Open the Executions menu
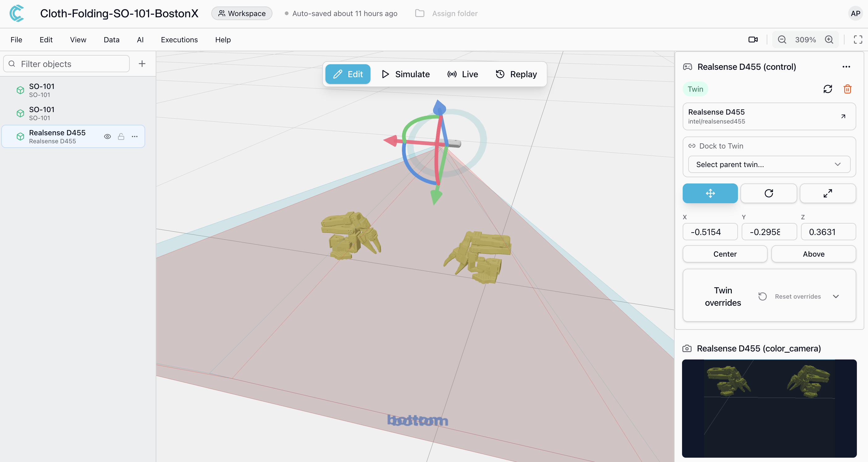The height and width of the screenshot is (462, 868). point(179,40)
